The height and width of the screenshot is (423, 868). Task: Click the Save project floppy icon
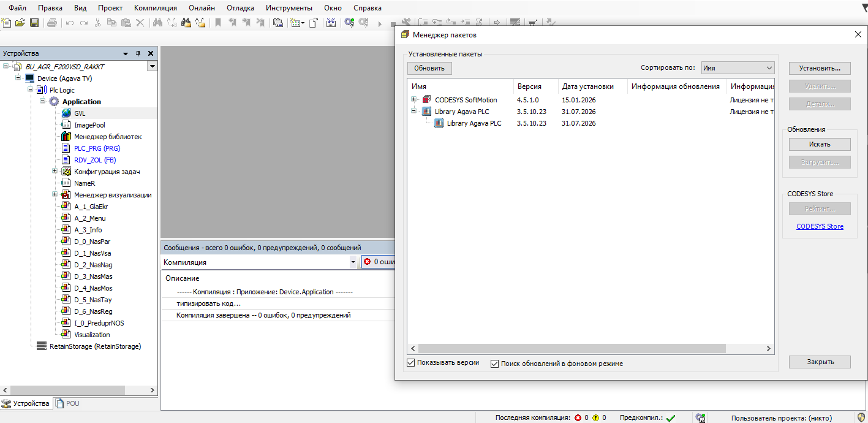coord(34,23)
